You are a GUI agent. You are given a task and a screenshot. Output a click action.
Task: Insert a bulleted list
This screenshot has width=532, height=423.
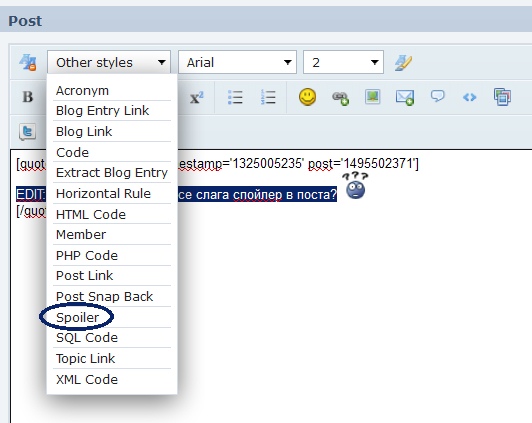(235, 97)
